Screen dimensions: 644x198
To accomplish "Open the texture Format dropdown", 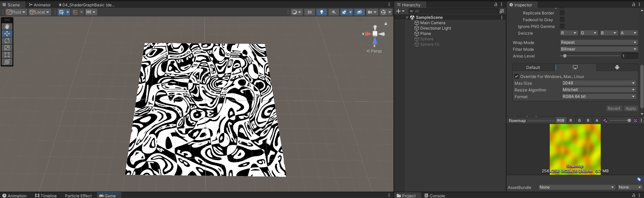I will (599, 96).
